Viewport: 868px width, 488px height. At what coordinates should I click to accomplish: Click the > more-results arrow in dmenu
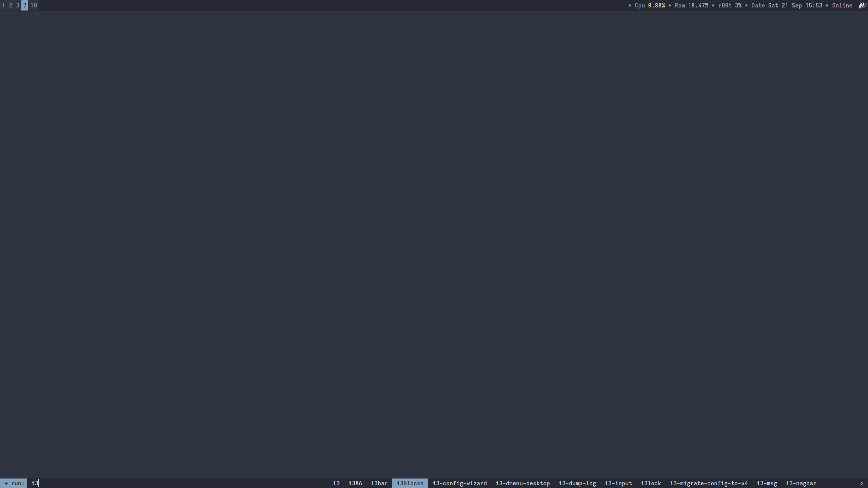pyautogui.click(x=862, y=483)
